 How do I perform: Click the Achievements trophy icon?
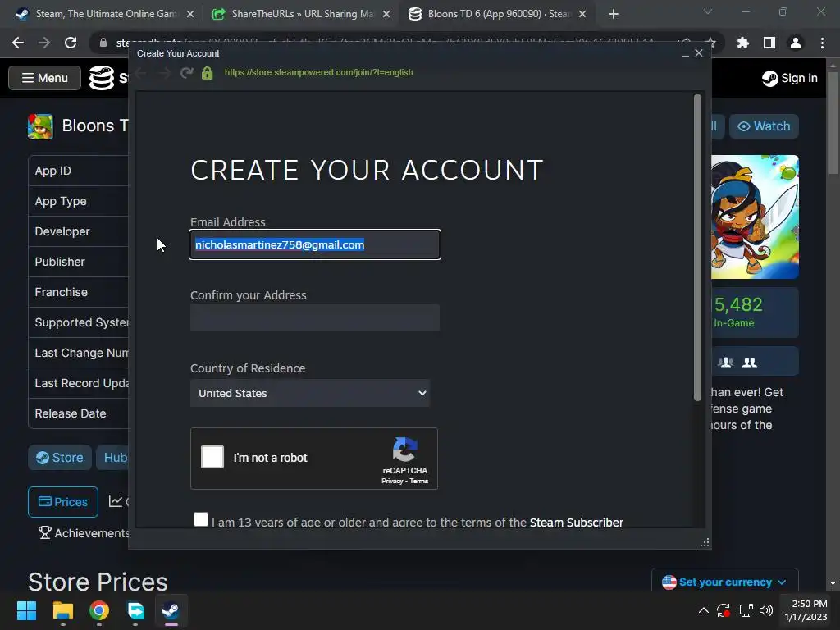(45, 532)
